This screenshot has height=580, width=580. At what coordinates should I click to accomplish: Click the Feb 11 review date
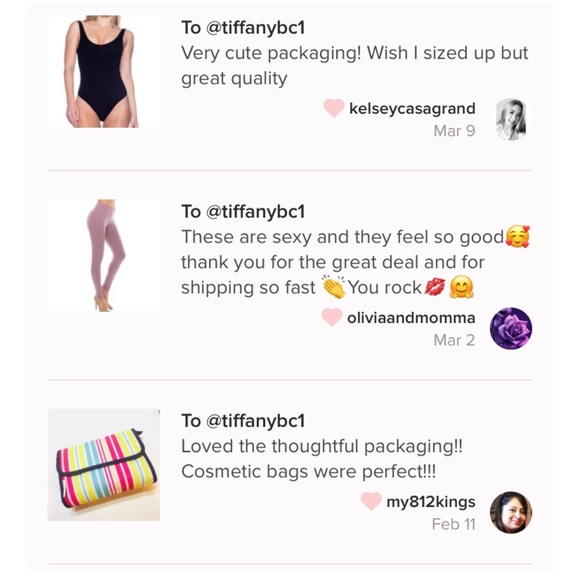pos(453,524)
